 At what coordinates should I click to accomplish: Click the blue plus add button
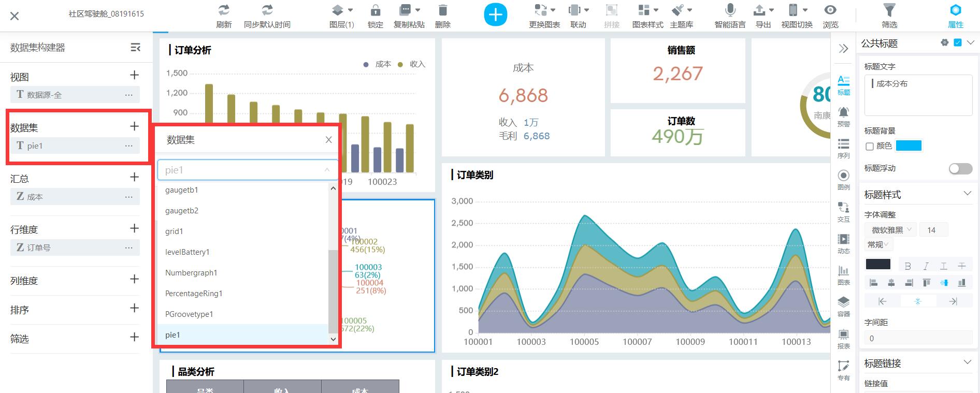[495, 15]
